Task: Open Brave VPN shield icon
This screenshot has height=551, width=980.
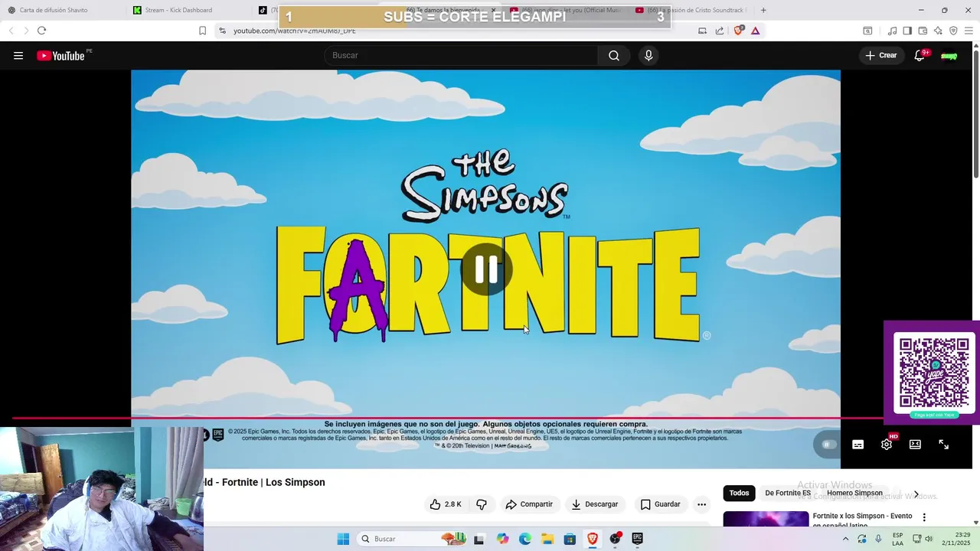Action: point(953,31)
